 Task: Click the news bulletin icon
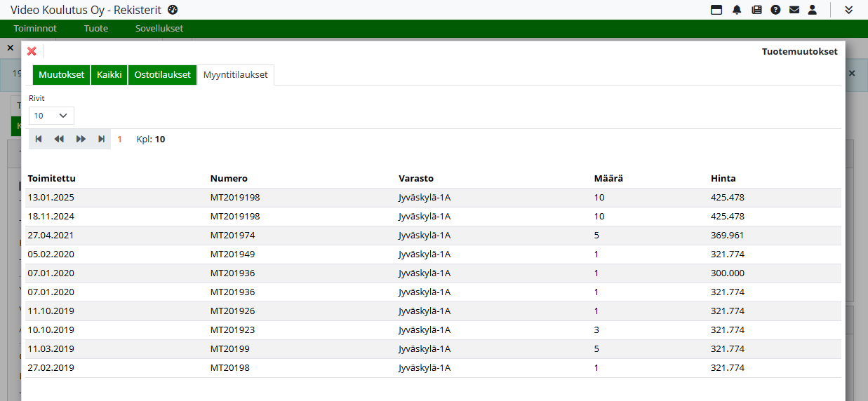(756, 10)
